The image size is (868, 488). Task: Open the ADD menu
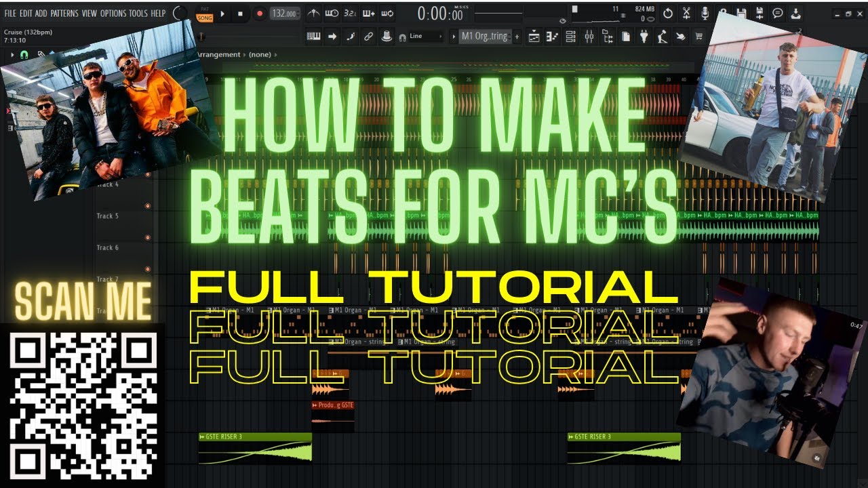(41, 13)
